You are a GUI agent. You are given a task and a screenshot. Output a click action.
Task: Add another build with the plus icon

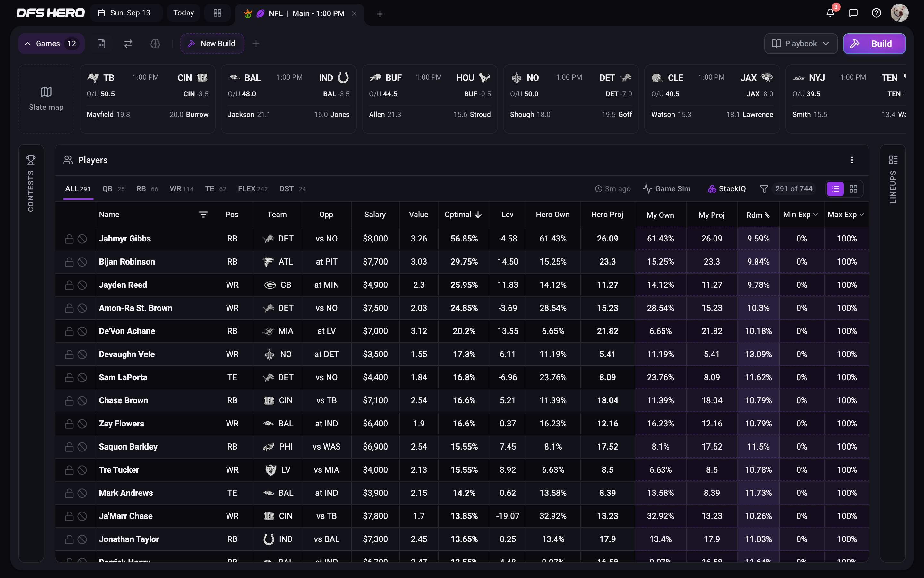tap(256, 44)
